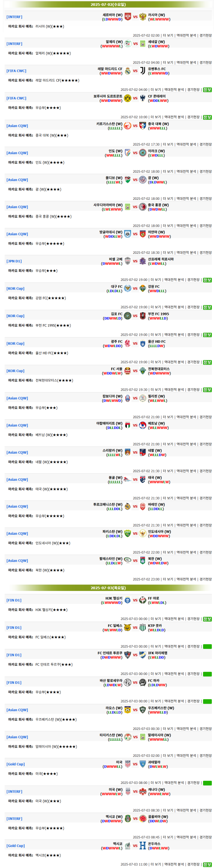
Task: Click the 레알 마드리드 CF team name
Action: coord(110,69)
